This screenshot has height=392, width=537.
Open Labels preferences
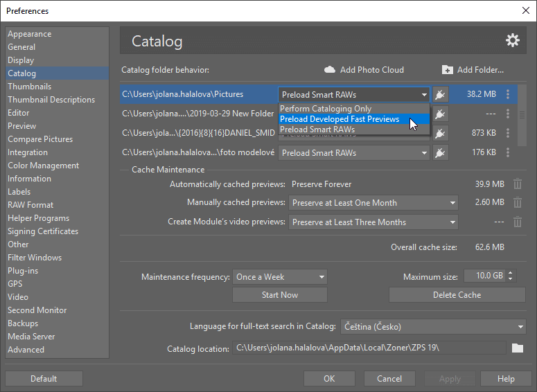[x=58, y=192]
